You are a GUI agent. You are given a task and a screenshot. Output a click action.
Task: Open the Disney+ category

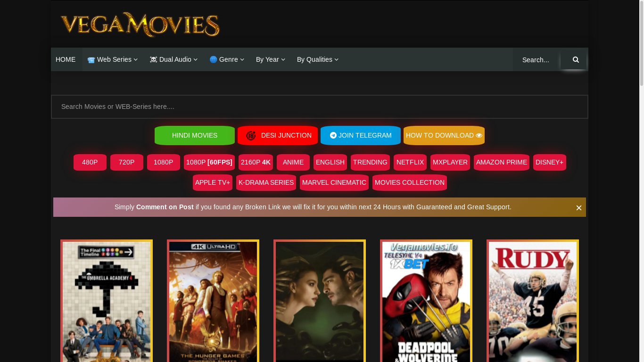(550, 162)
